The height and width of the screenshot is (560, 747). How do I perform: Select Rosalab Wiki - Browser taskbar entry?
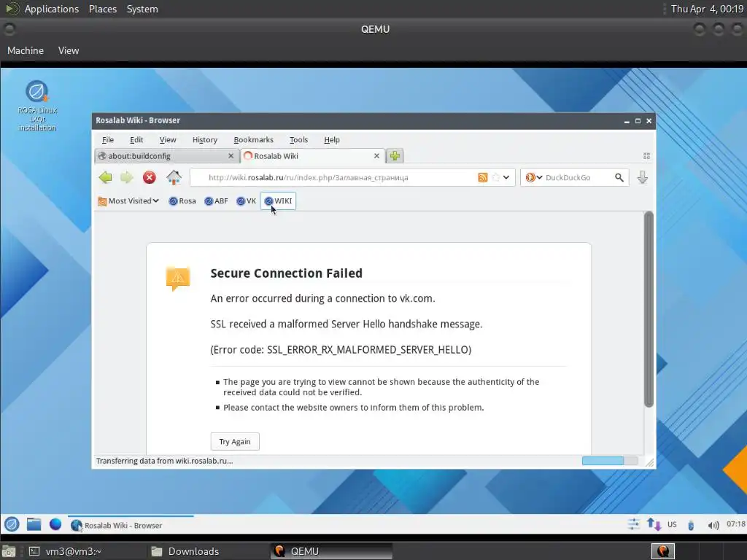[x=130, y=525]
